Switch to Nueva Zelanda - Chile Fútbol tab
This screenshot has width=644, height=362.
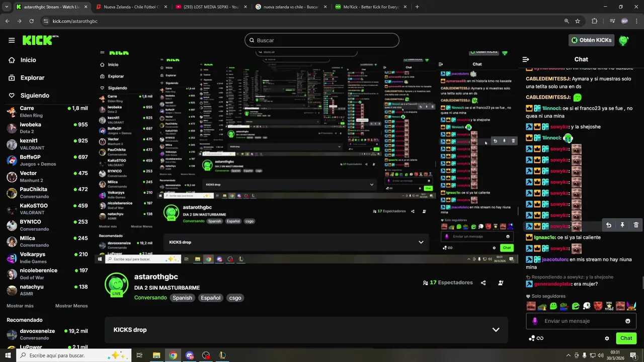tap(131, 7)
